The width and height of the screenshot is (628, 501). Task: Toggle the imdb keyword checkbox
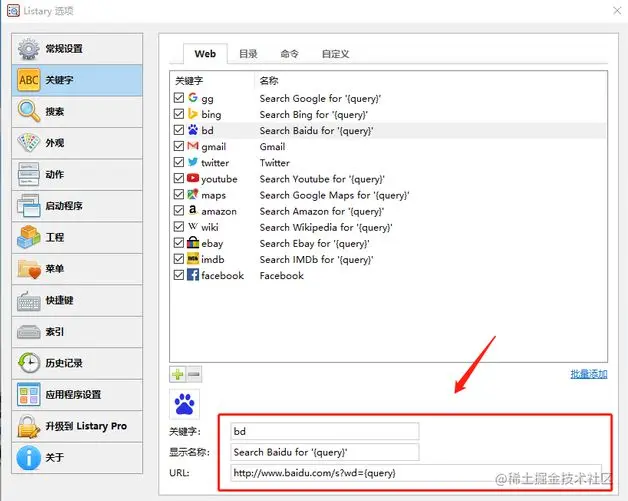179,259
